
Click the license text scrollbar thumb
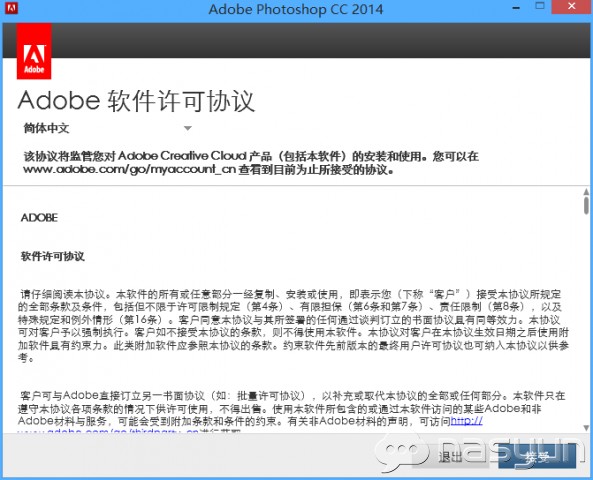tap(586, 205)
